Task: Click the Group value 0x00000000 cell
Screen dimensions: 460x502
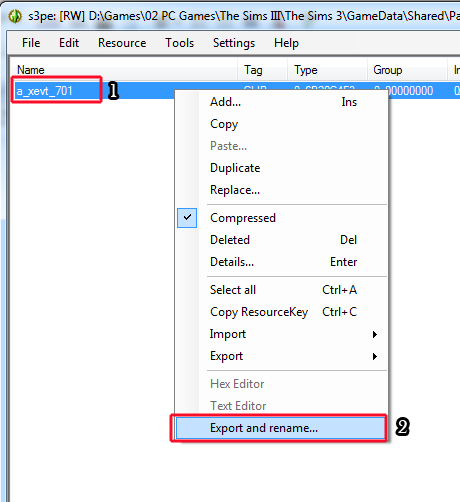Action: tap(411, 91)
